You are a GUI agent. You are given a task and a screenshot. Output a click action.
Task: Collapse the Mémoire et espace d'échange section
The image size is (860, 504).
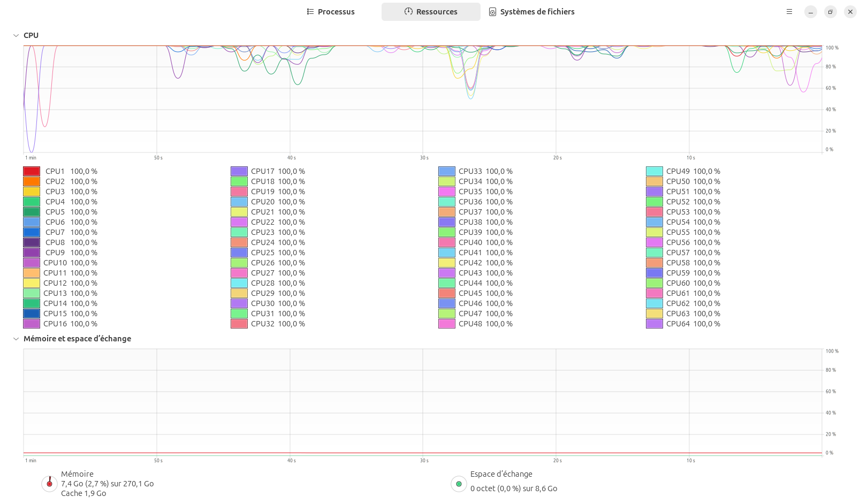point(16,339)
